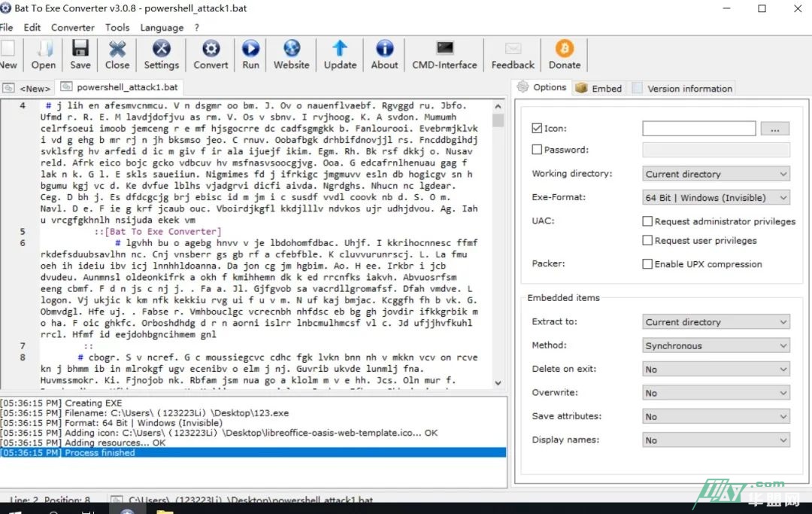This screenshot has height=514, width=812.
Task: Enable UPX compression checkbox
Action: pyautogui.click(x=647, y=264)
